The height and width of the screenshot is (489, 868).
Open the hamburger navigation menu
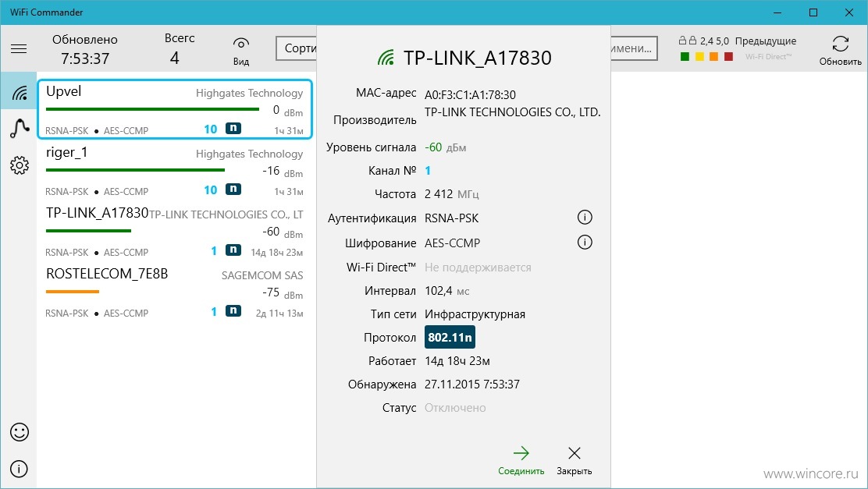19,48
